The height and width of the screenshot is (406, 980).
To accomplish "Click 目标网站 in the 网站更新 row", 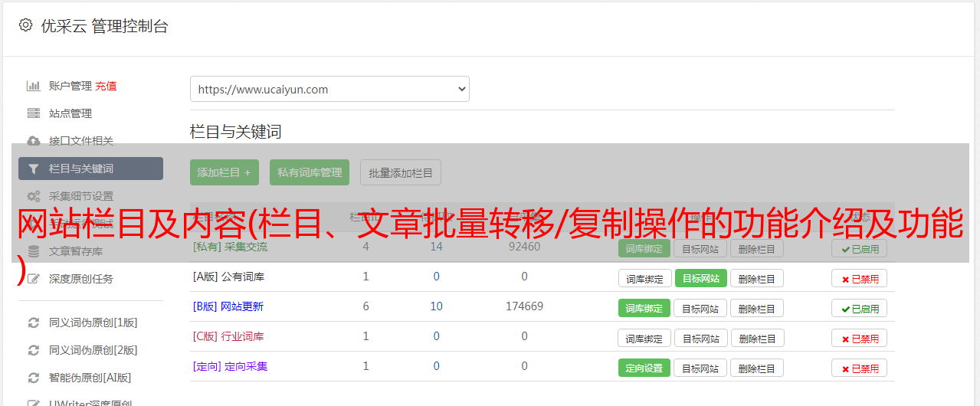I will (700, 309).
